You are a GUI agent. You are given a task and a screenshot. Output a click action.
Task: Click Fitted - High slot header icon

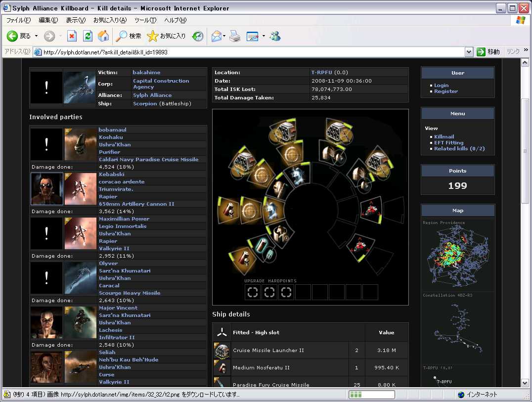(222, 332)
